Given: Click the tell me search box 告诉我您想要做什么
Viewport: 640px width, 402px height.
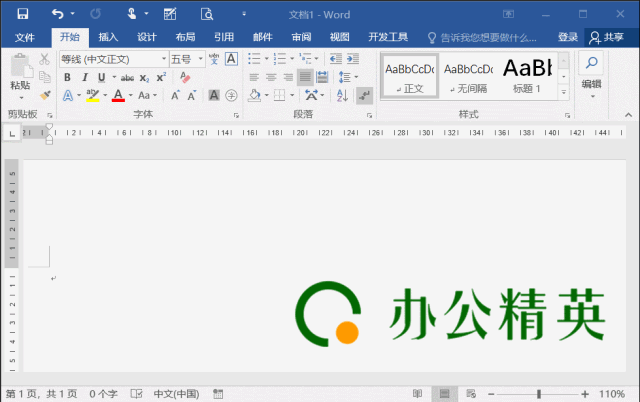Looking at the screenshot, I should (482, 38).
